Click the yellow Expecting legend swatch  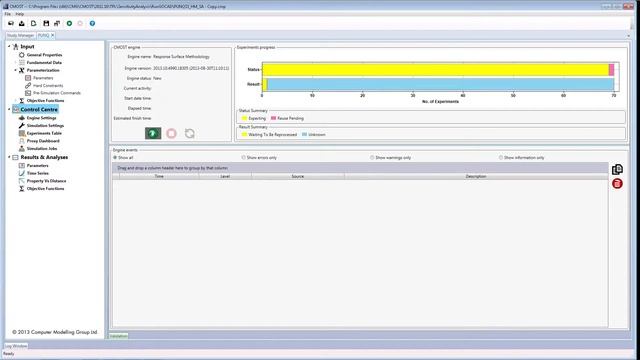click(x=244, y=118)
